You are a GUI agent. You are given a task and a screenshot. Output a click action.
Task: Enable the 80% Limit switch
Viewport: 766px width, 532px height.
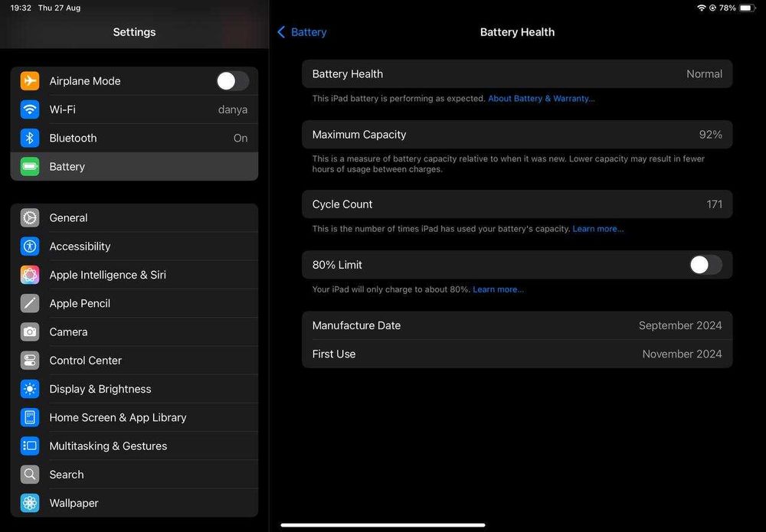[706, 265]
